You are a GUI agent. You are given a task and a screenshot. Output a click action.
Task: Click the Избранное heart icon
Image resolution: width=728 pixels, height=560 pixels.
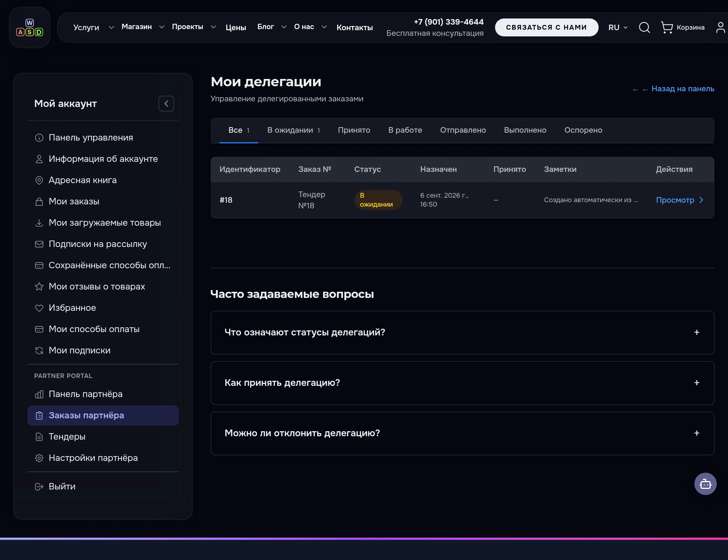point(39,308)
